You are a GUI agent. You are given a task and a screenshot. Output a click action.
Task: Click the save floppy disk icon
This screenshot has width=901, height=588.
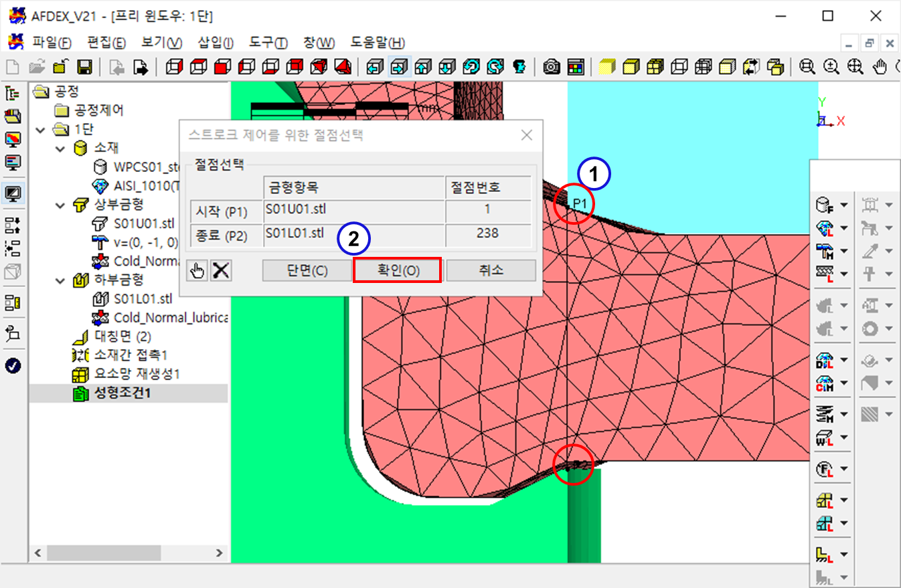(84, 67)
